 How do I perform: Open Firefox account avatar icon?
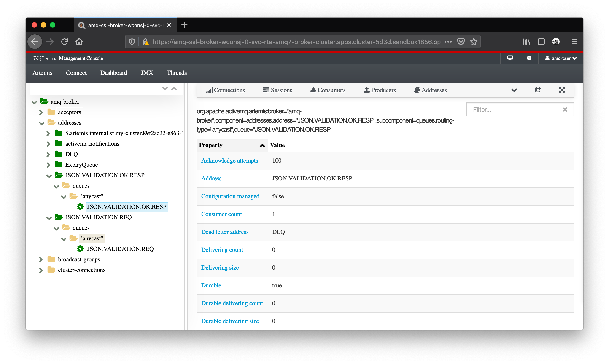[x=556, y=42]
